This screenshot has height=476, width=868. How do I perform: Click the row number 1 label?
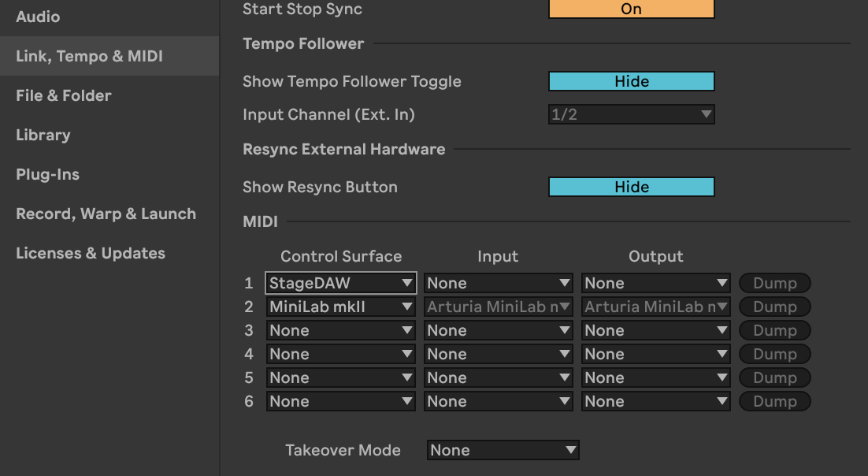point(249,283)
